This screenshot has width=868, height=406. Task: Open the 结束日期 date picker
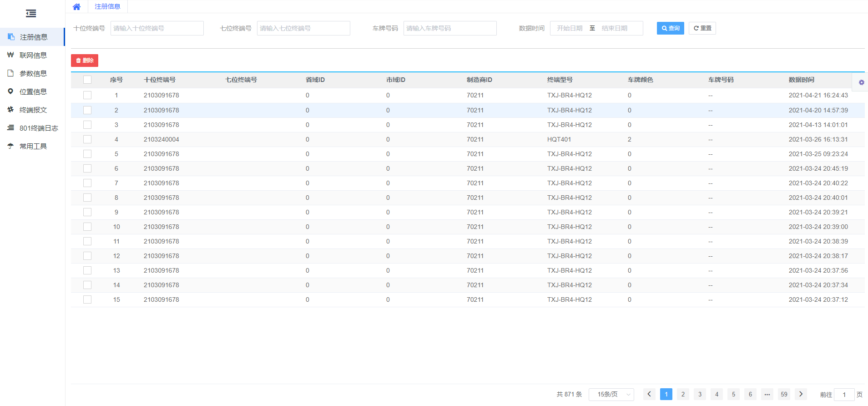[615, 28]
